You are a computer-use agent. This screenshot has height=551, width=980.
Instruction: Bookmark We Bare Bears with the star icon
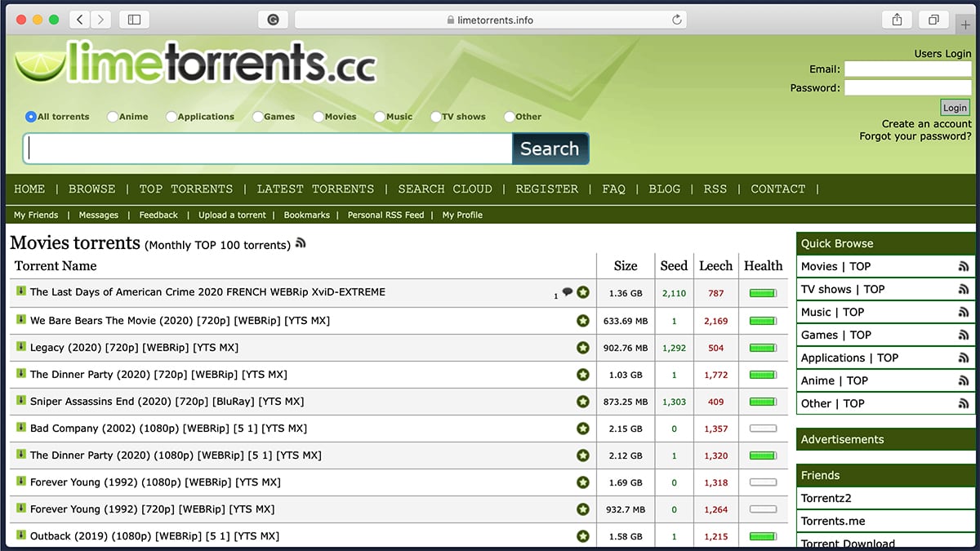coord(583,321)
